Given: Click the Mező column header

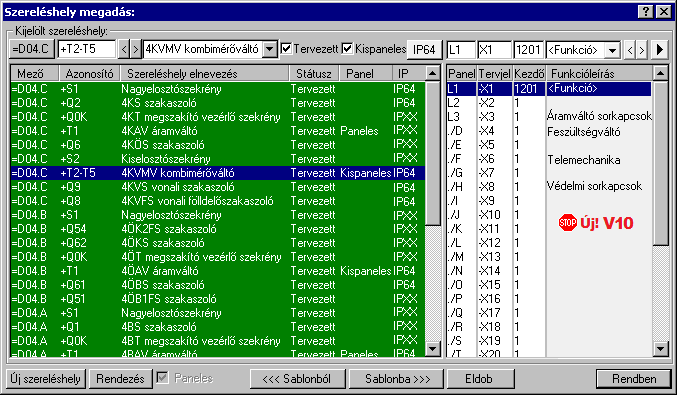Looking at the screenshot, I should pos(35,73).
